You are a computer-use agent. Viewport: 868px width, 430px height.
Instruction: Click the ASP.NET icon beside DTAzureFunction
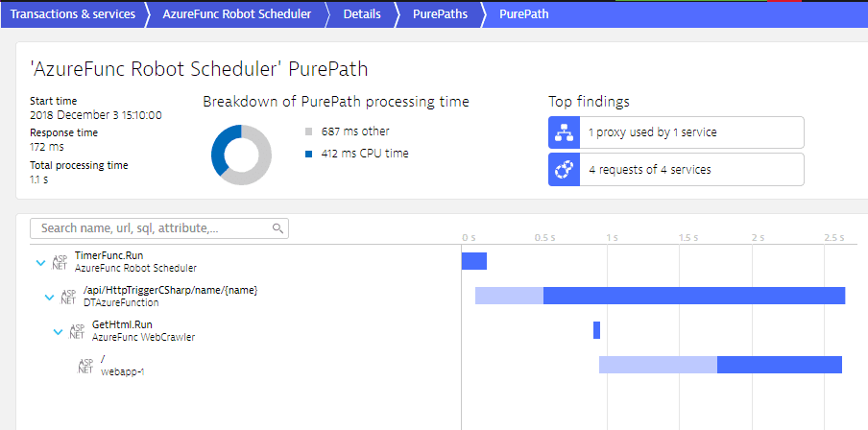68,297
